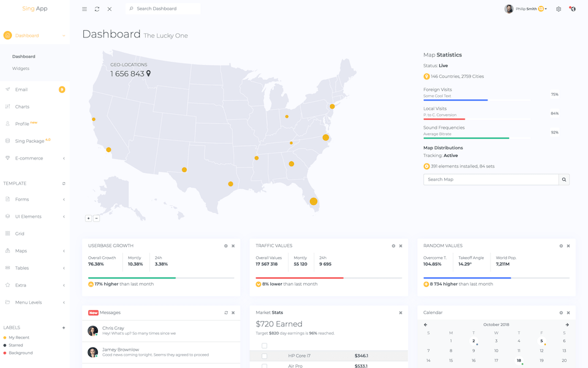
Task: Go to next month in calendar
Action: click(567, 324)
